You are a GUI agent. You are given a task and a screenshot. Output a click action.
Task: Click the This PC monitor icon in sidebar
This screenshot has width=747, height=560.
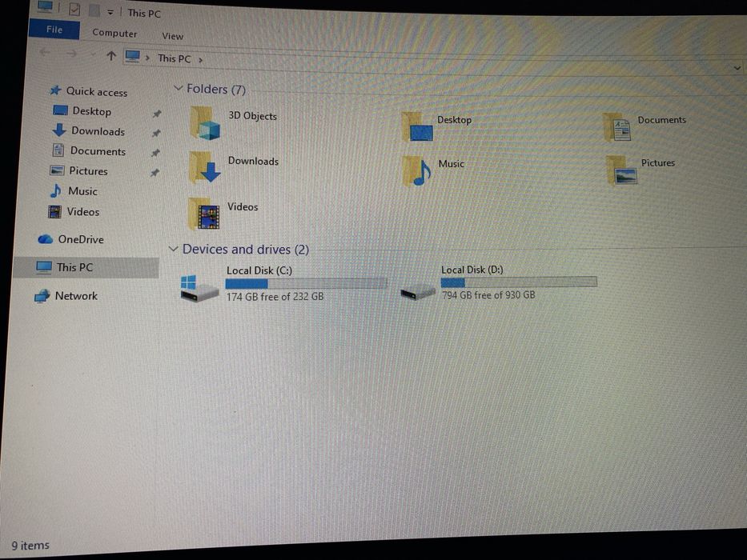point(44,267)
